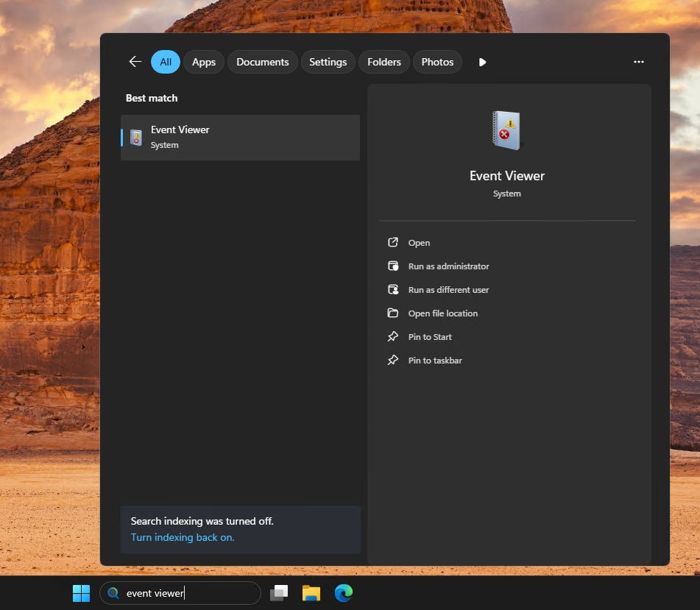Image resolution: width=700 pixels, height=610 pixels.
Task: Open Event Viewer from the action list
Action: [x=419, y=243]
